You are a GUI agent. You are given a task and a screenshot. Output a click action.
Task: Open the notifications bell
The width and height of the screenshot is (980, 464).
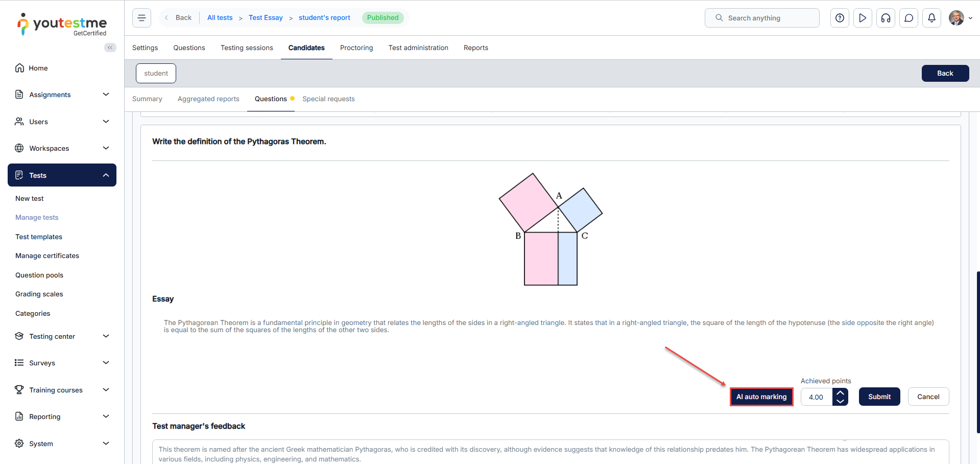coord(931,18)
